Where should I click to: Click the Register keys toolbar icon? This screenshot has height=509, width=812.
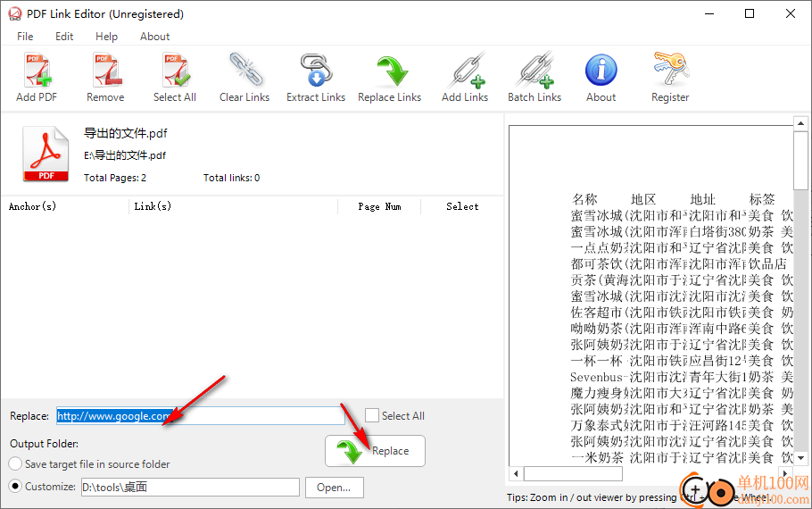tap(671, 70)
